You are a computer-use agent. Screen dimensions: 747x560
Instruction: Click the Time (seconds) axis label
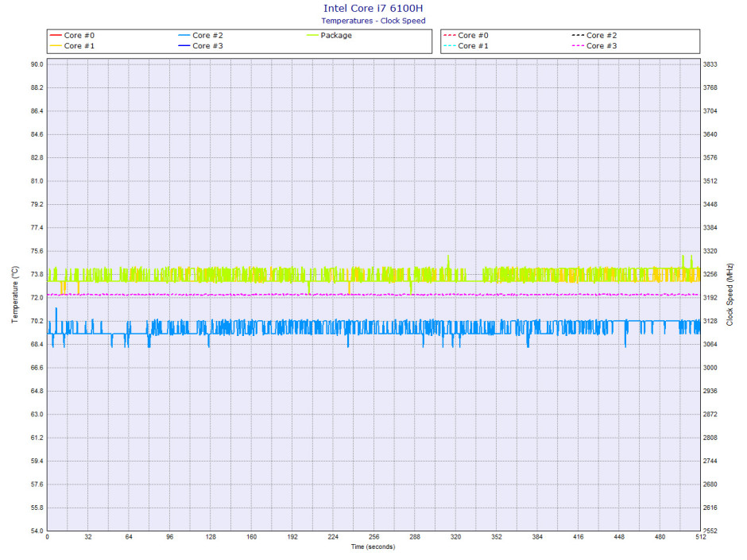pyautogui.click(x=373, y=546)
